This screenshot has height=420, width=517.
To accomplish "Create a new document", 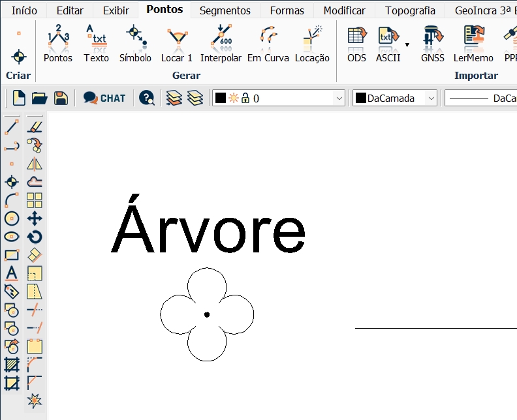I will point(19,98).
